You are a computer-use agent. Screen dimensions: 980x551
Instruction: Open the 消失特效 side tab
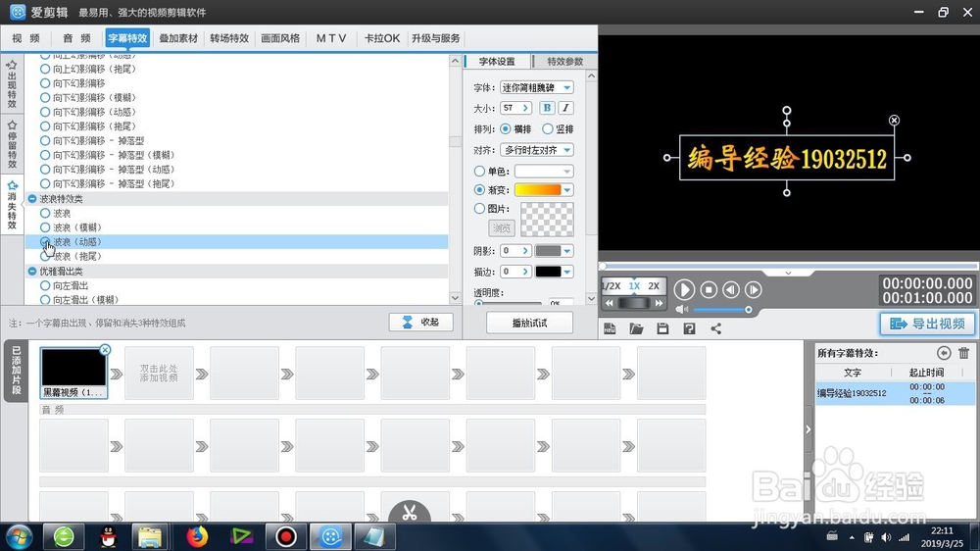coord(12,205)
